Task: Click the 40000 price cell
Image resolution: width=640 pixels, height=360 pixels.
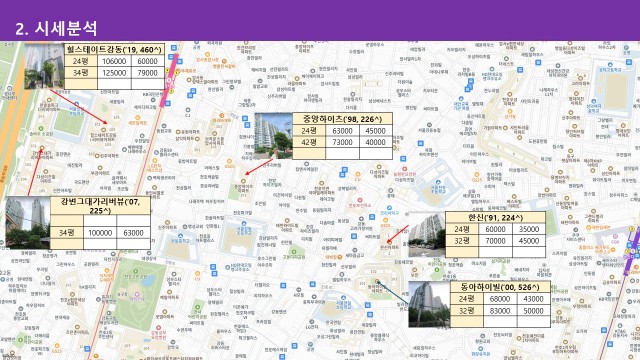Action: pos(376,142)
